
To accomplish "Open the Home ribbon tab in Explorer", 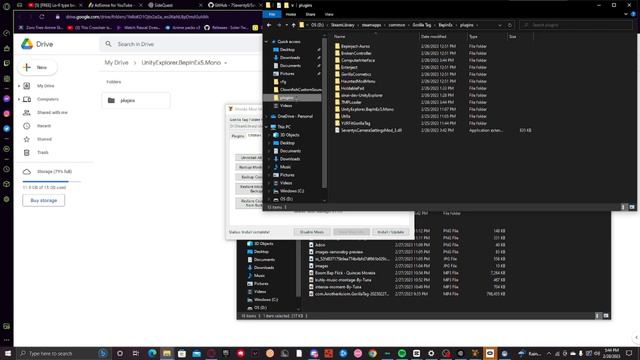I will click(x=291, y=14).
